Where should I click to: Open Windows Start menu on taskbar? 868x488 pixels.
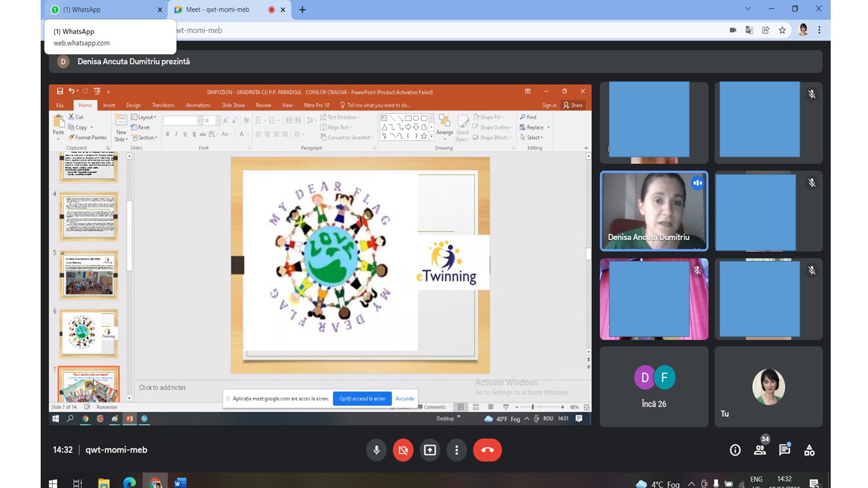53,483
